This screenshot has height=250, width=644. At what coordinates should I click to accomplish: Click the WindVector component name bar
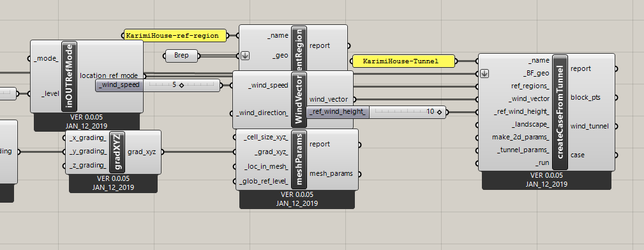tap(299, 100)
